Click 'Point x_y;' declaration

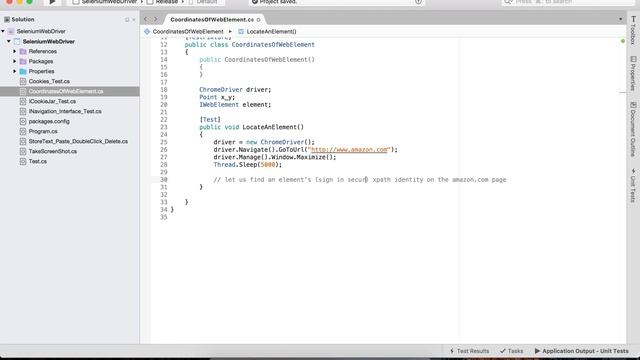[x=217, y=97]
